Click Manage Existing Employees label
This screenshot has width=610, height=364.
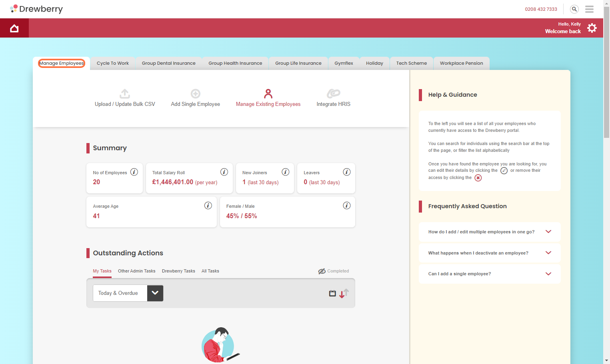(x=268, y=104)
